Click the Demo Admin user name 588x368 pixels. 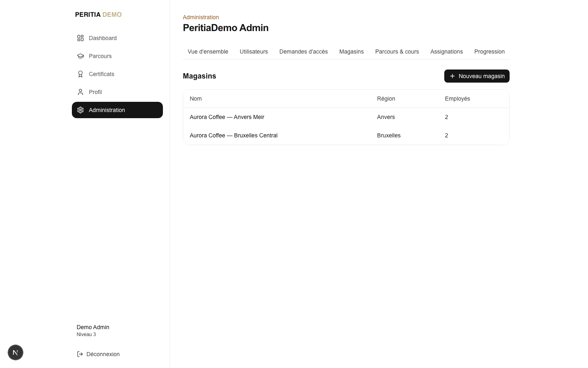(93, 327)
